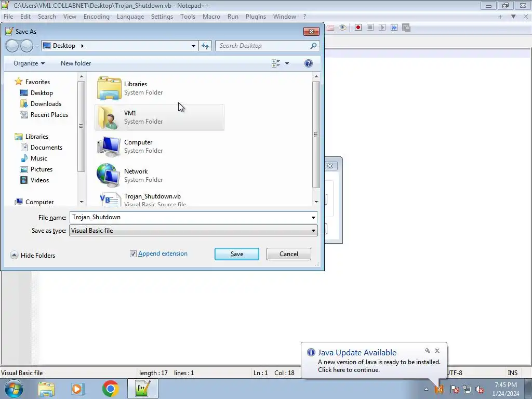Expand the Desktop breadcrumb arrow
The width and height of the screenshot is (532, 399).
pyautogui.click(x=82, y=46)
